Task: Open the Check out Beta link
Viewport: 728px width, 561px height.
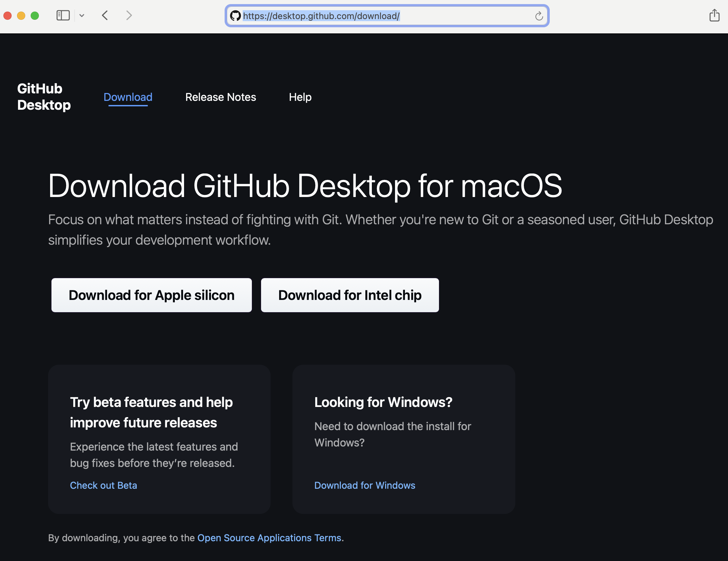Action: pyautogui.click(x=103, y=485)
